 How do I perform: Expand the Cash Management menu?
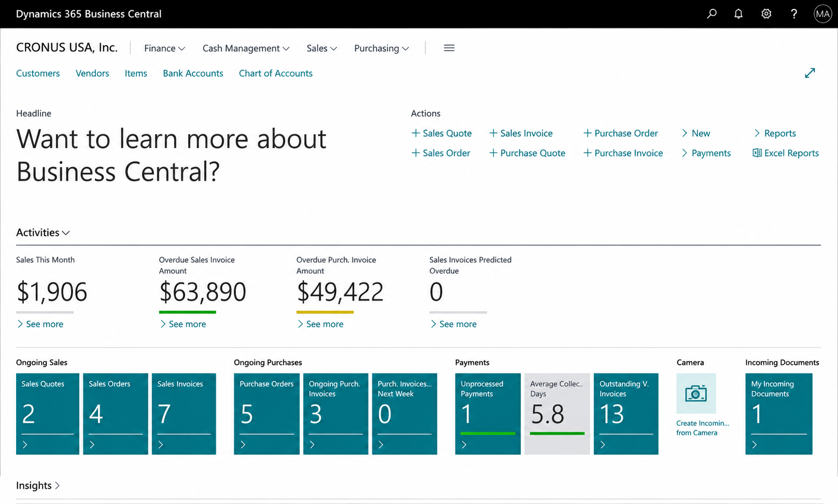[x=246, y=48]
